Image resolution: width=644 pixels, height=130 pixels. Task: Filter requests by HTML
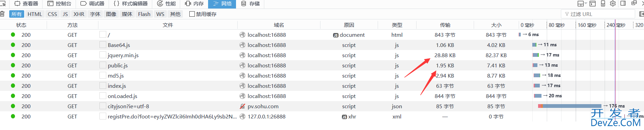35,14
